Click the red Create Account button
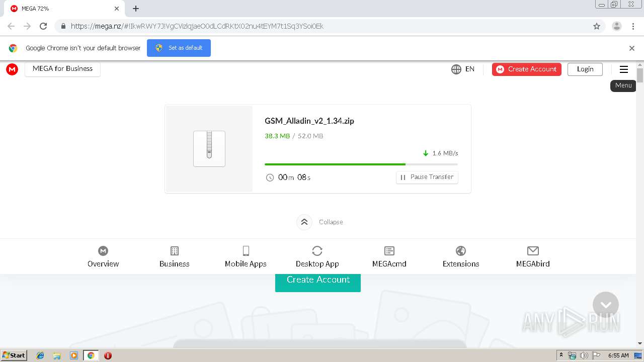Screen dimensions: 644x362 [527, 69]
